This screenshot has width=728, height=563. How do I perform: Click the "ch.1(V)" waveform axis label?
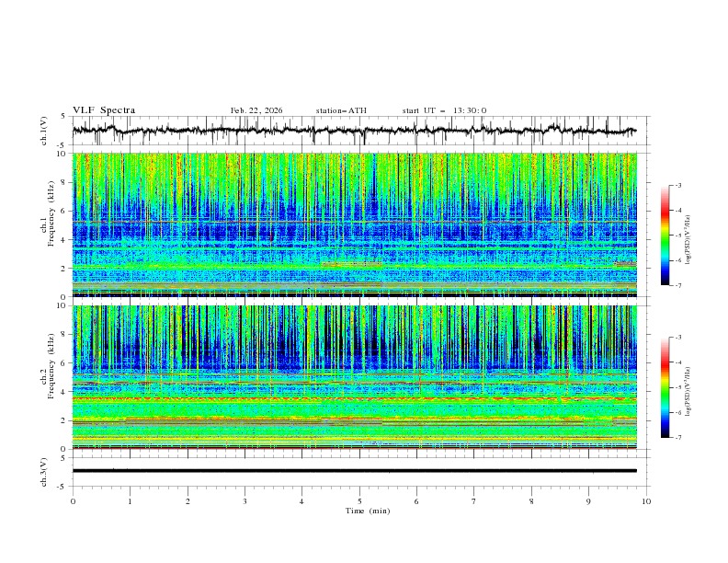[44, 131]
